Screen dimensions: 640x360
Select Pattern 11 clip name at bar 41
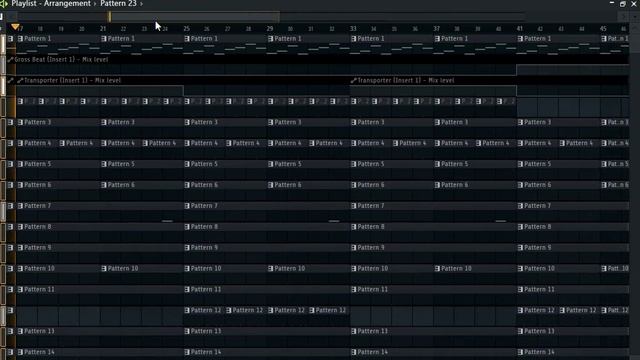coord(539,289)
